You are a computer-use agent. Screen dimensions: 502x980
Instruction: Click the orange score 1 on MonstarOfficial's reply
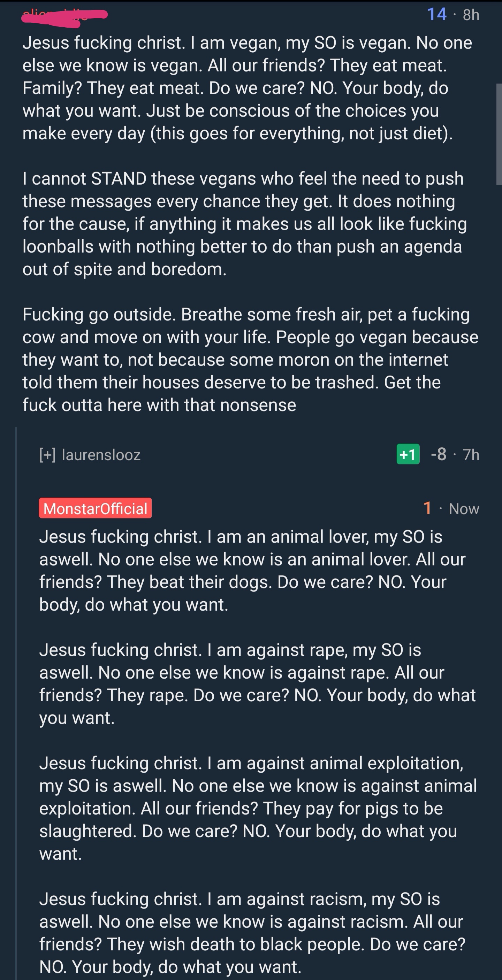pos(427,509)
